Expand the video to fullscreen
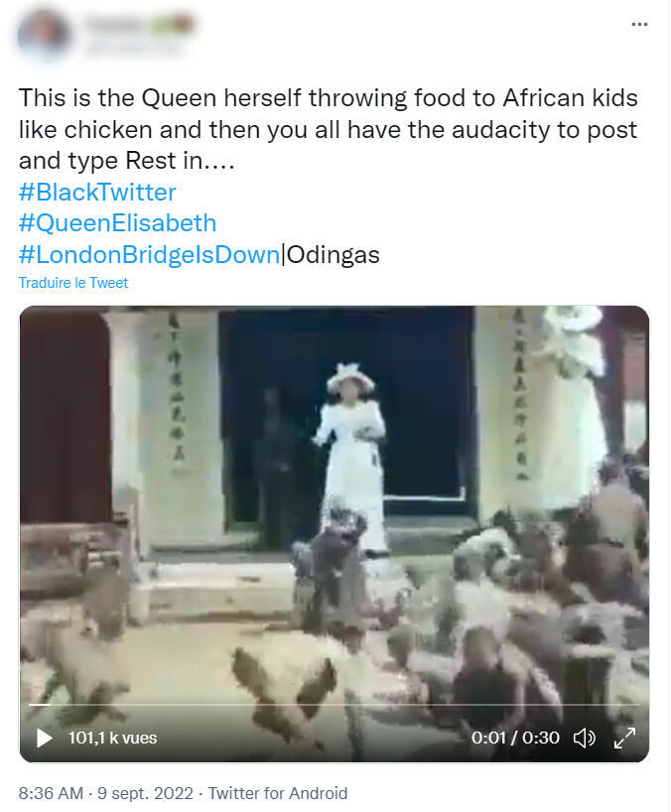Image resolution: width=671 pixels, height=812 pixels. point(624,738)
